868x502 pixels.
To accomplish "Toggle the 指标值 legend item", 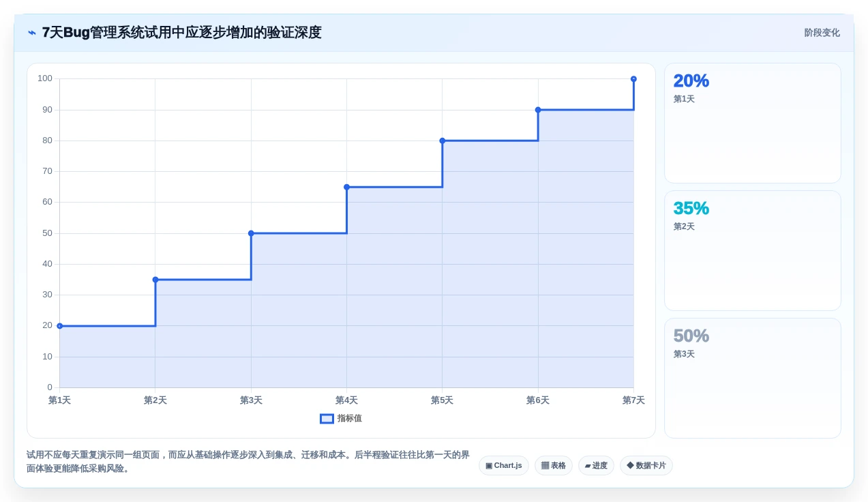I will 341,419.
